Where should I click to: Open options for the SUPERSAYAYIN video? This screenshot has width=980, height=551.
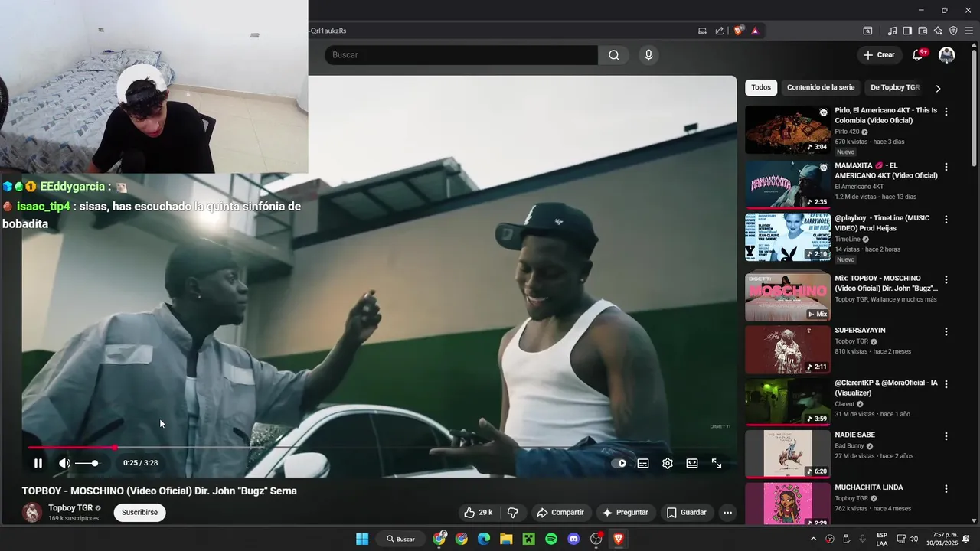point(946,332)
